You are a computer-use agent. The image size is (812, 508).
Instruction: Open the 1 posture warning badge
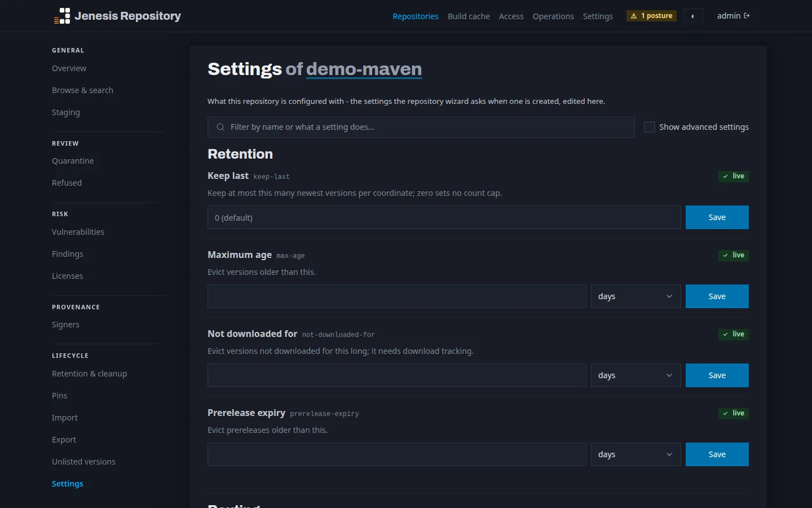coord(651,16)
